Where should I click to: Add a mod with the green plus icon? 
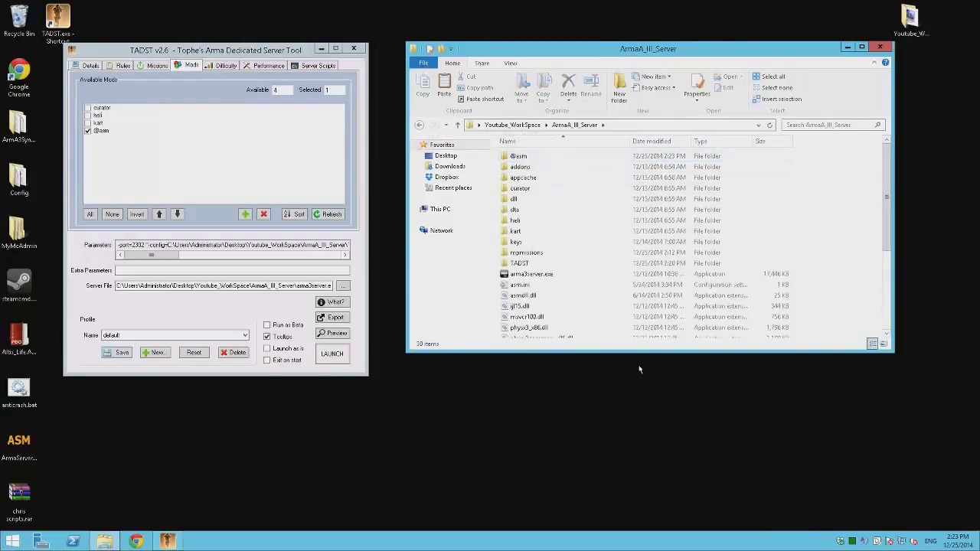point(245,214)
